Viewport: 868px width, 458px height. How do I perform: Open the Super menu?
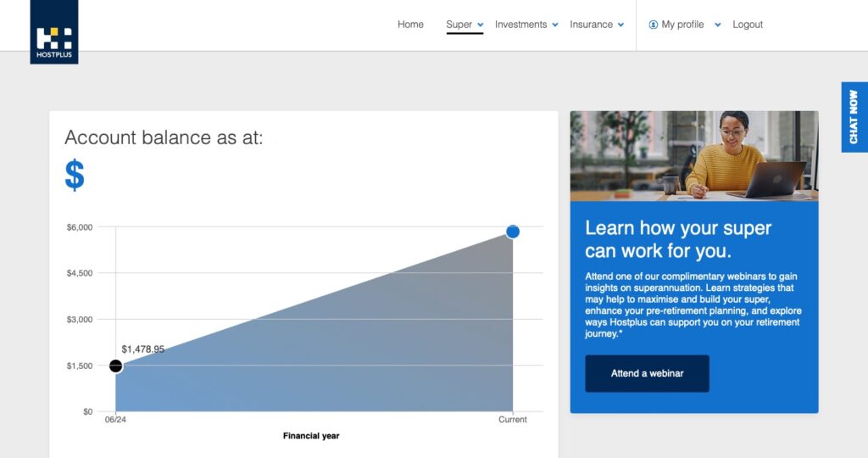pyautogui.click(x=459, y=25)
